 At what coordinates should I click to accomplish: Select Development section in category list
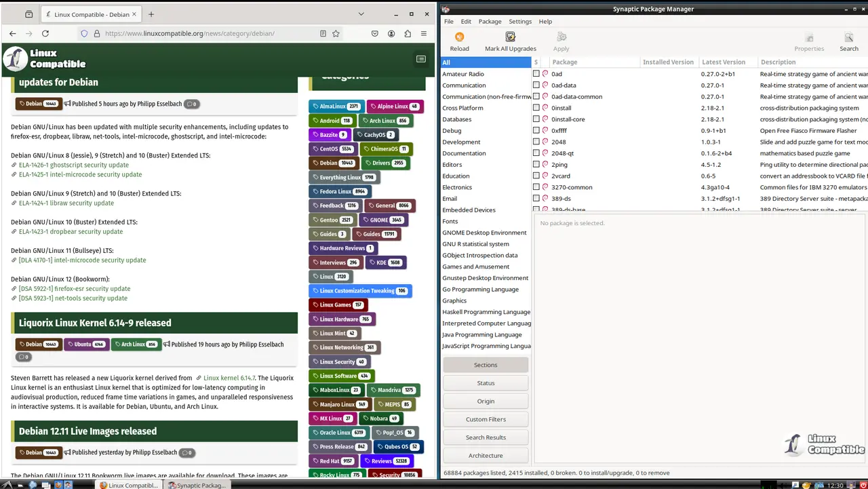461,142
